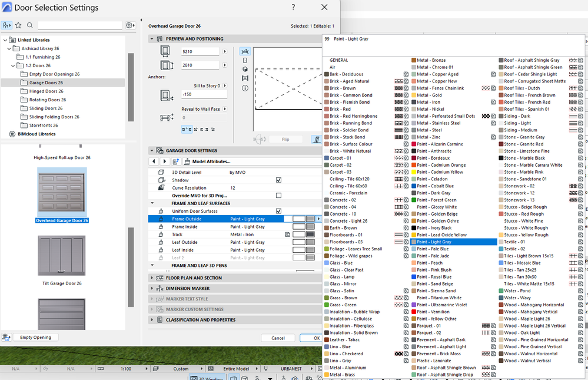588x380 pixels.
Task: Collapse the Linked Libraries tree node
Action: click(x=5, y=40)
